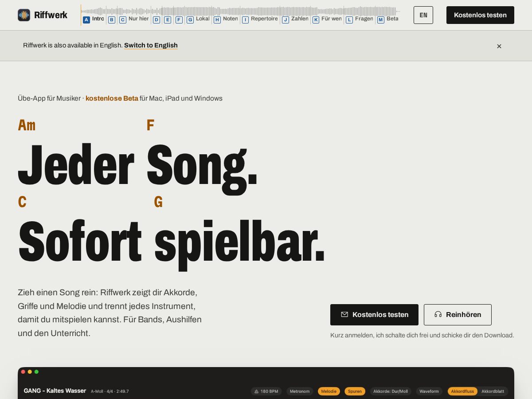Click the green zoom dot in app preview
The image size is (532, 399).
[x=36, y=372]
